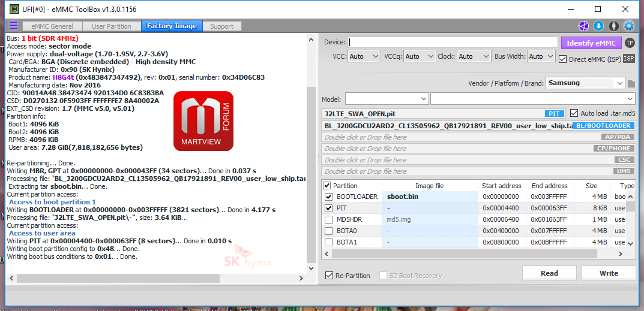Click the ISP pinout icon

(x=629, y=59)
